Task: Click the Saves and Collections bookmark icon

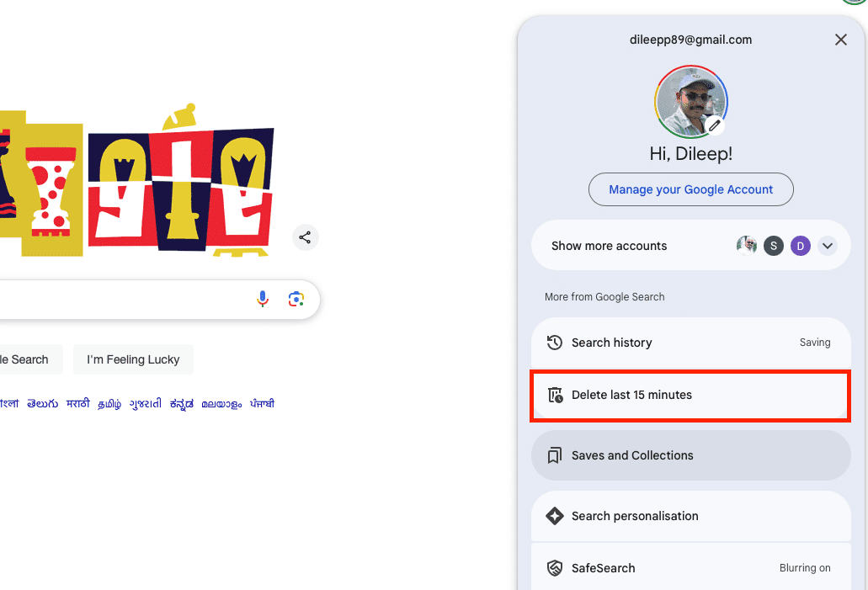Action: (554, 455)
